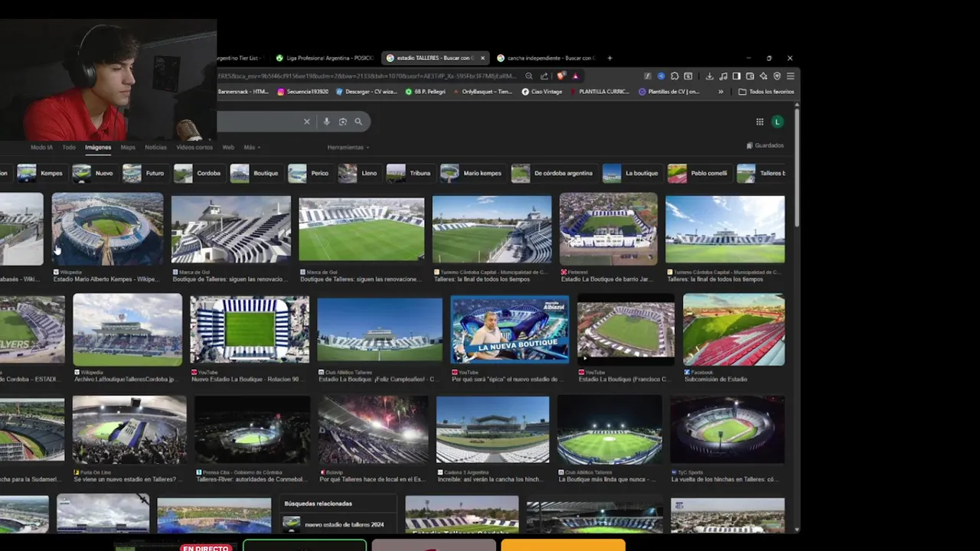Filter images by Mario kempes chip
Image resolution: width=980 pixels, height=551 pixels.
point(472,173)
